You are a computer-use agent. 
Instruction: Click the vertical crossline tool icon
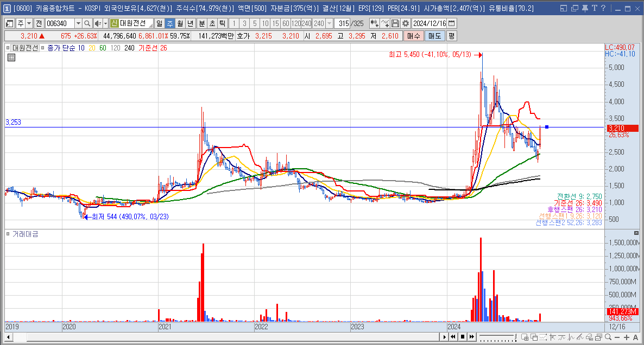571,337
